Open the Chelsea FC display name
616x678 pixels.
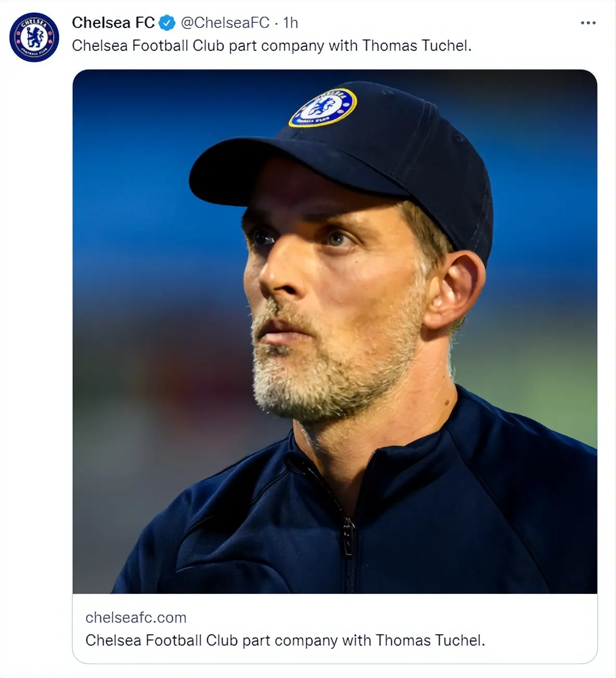113,23
